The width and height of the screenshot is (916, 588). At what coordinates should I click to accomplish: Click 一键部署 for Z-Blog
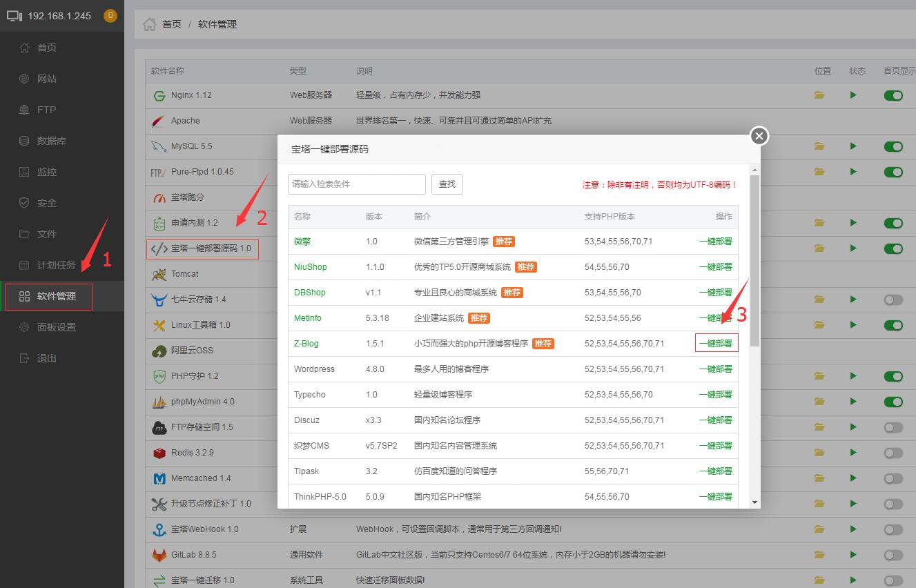click(716, 343)
